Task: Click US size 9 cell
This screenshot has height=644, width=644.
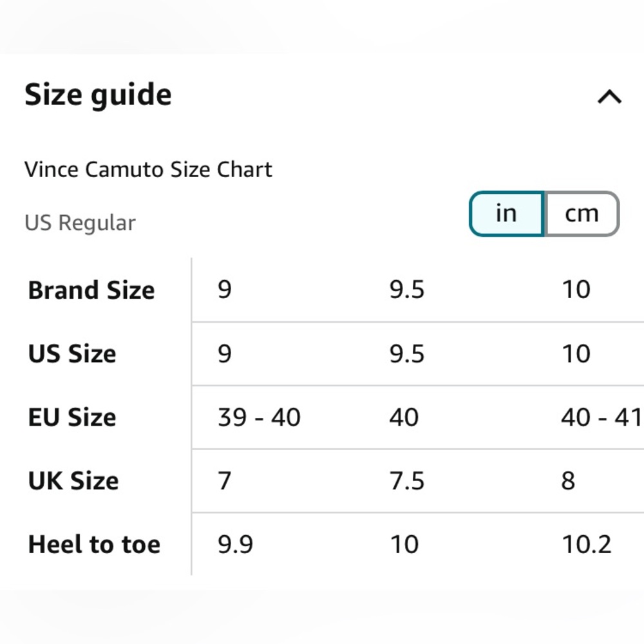Action: tap(225, 354)
